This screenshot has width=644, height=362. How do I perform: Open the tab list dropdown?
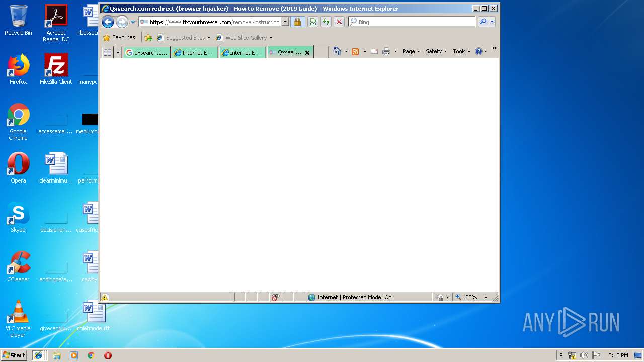coord(118,52)
